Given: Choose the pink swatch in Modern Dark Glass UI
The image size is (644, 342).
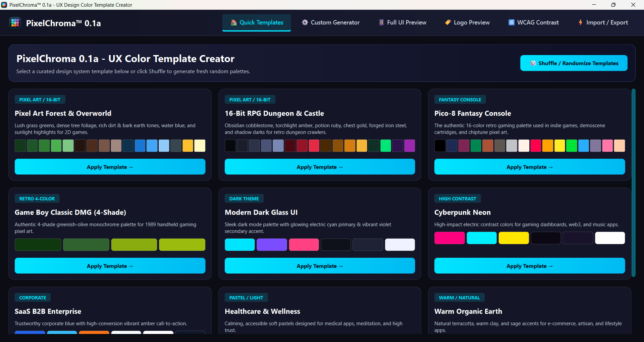Looking at the screenshot, I should pyautogui.click(x=304, y=245).
